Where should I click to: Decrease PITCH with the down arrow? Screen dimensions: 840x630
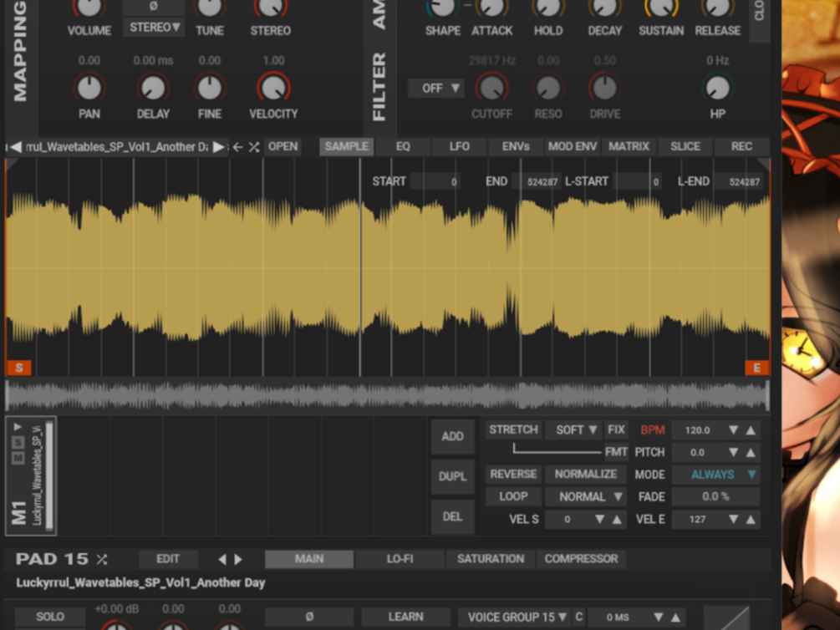(x=733, y=453)
